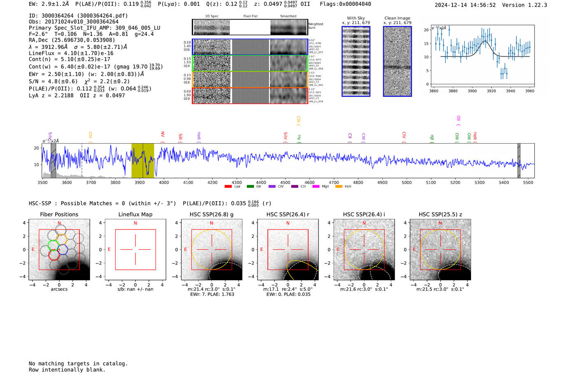Click the orange HeII legend swatch
This screenshot has height=392, width=576.
(339, 187)
